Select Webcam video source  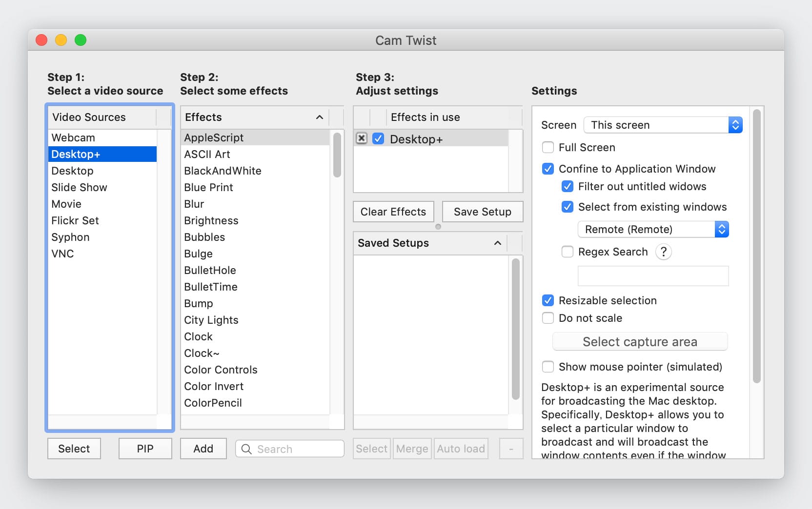[x=102, y=137]
